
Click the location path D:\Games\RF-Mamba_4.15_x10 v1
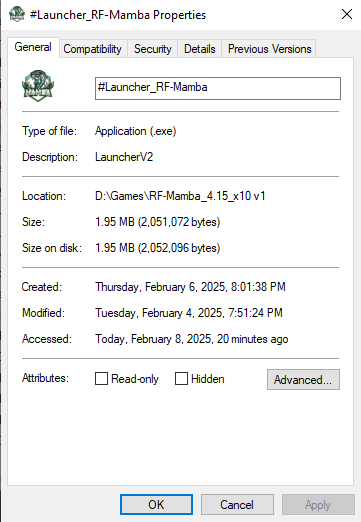[180, 196]
